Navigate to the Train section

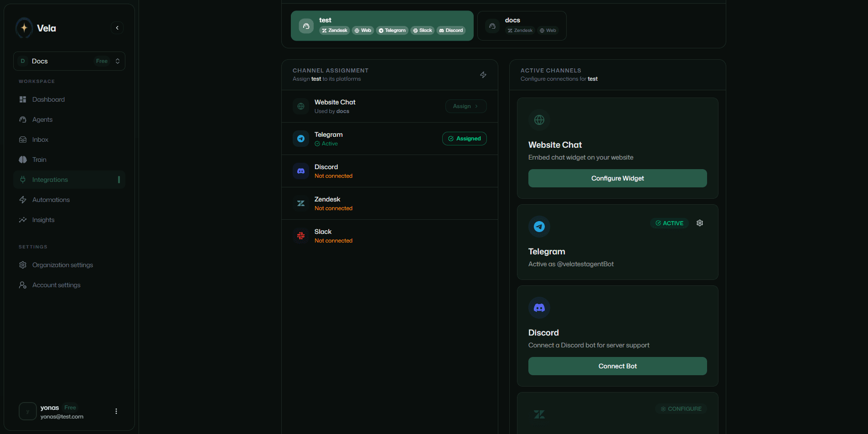(x=69, y=160)
